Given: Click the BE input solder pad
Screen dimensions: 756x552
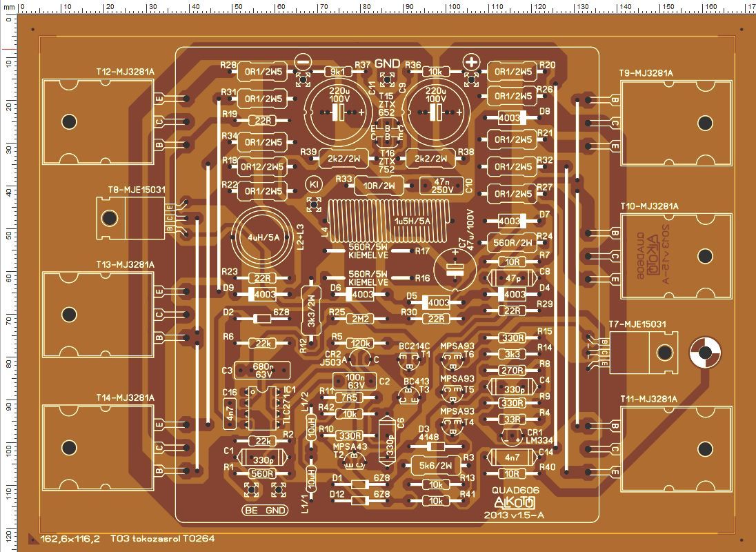Looking at the screenshot, I should 251,491.
